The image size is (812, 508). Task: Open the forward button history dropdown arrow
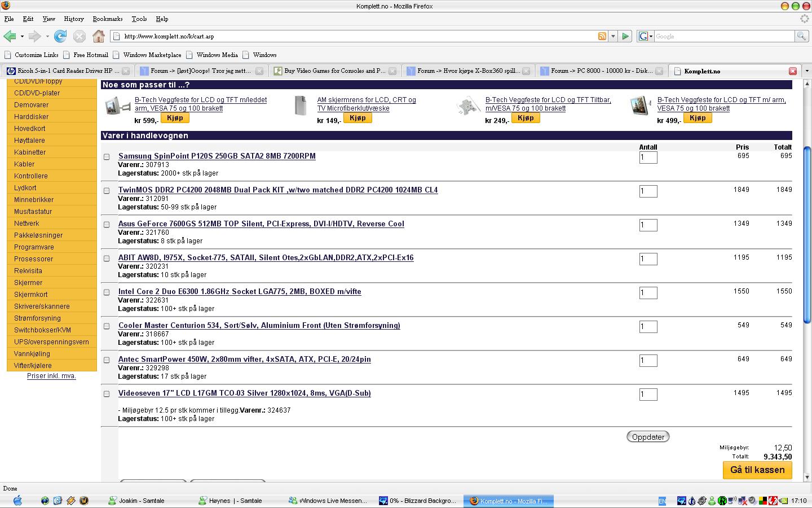pyautogui.click(x=47, y=37)
